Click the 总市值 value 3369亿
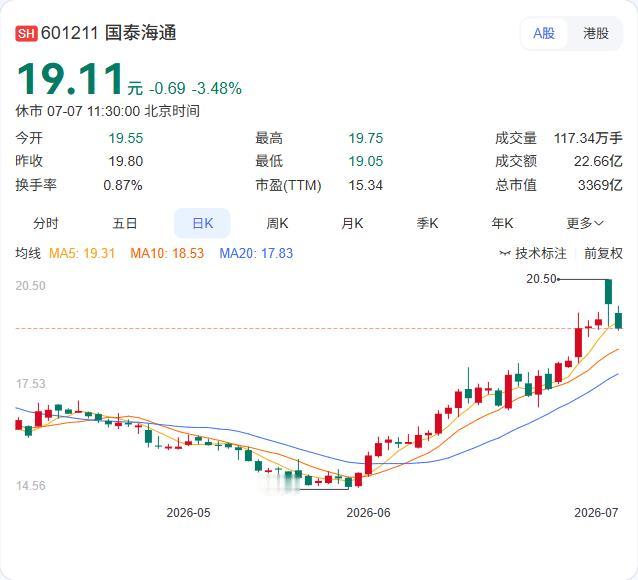 click(600, 186)
